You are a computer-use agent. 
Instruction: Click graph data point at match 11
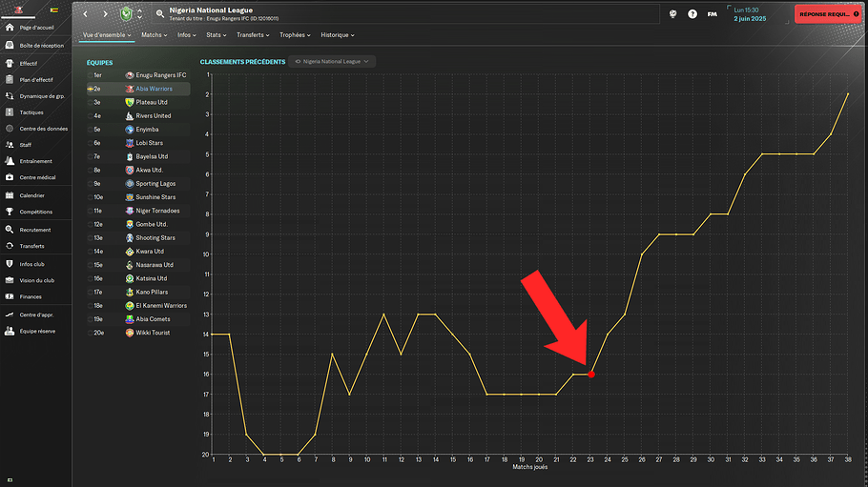pos(383,315)
